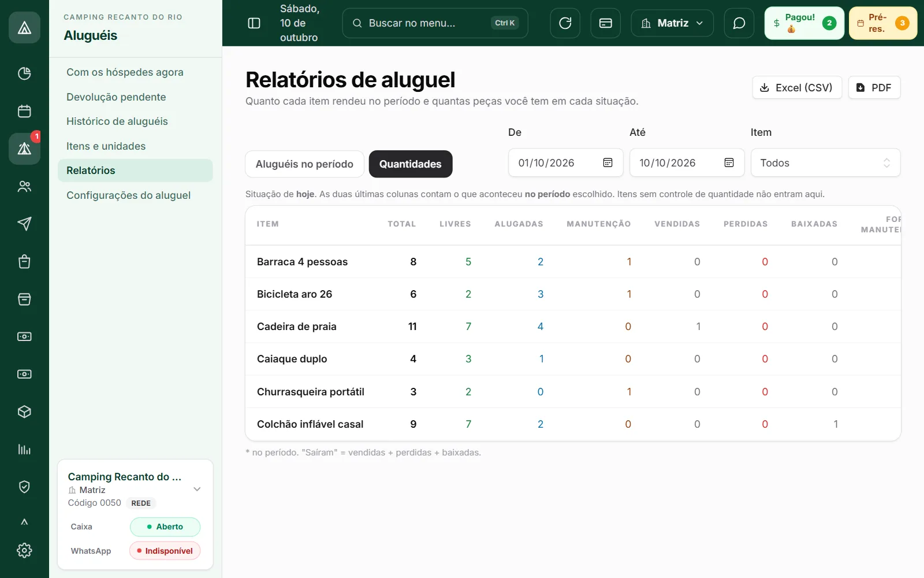The width and height of the screenshot is (924, 578).
Task: Open the camping tent logo home icon
Action: pyautogui.click(x=24, y=27)
